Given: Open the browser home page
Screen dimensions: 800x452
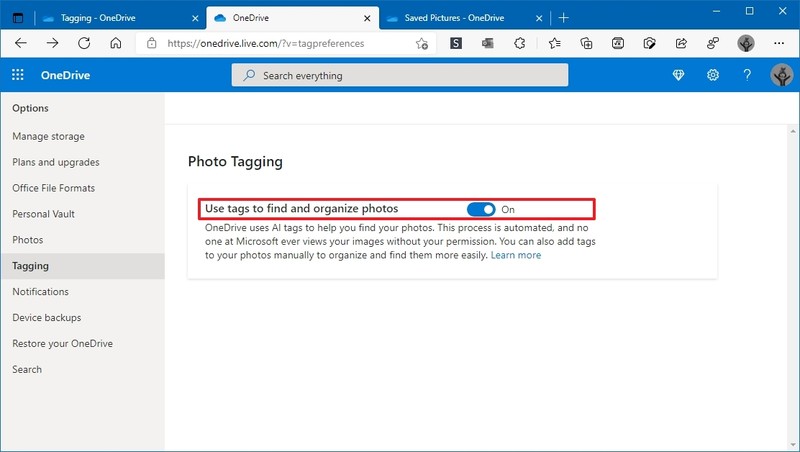Looking at the screenshot, I should [116, 43].
